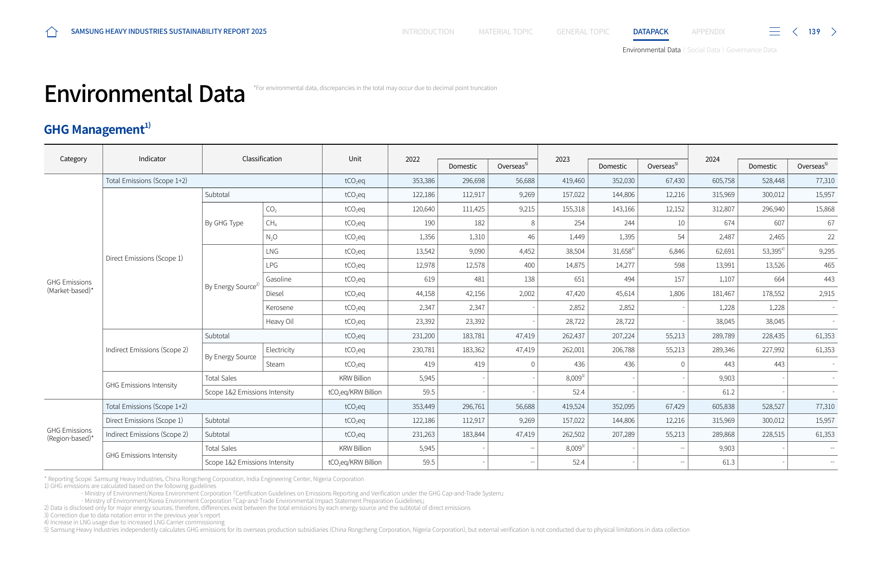Open the INTRODUCTION tab
The height and width of the screenshot is (588, 882).
[428, 32]
